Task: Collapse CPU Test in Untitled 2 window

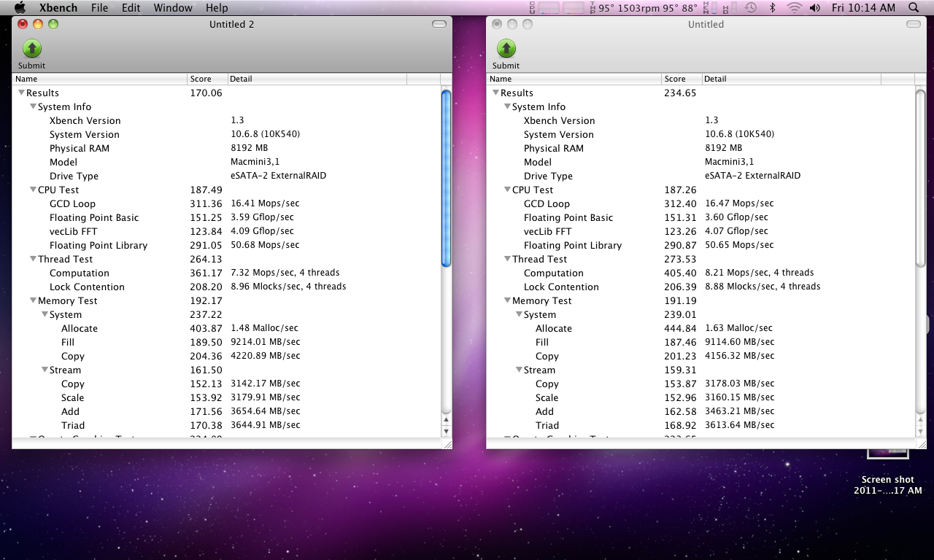Action: pos(33,190)
